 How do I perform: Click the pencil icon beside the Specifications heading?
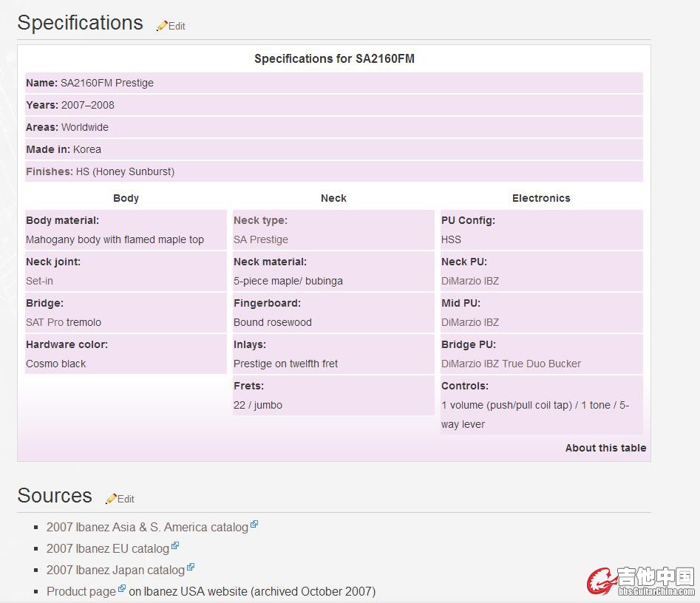coord(162,26)
